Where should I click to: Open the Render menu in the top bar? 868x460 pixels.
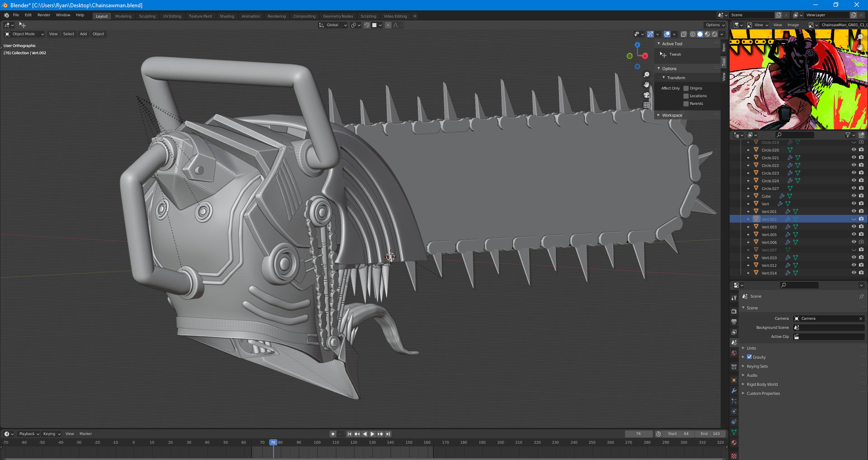[x=43, y=14]
